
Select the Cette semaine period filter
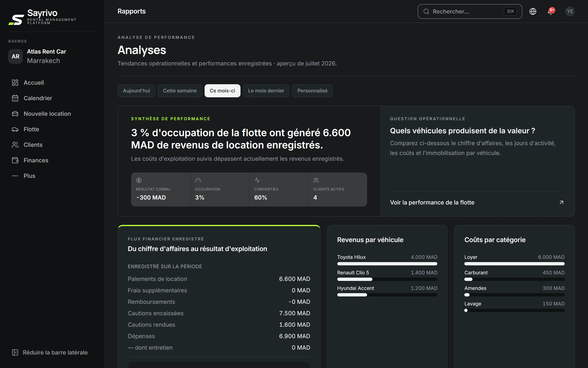click(180, 91)
